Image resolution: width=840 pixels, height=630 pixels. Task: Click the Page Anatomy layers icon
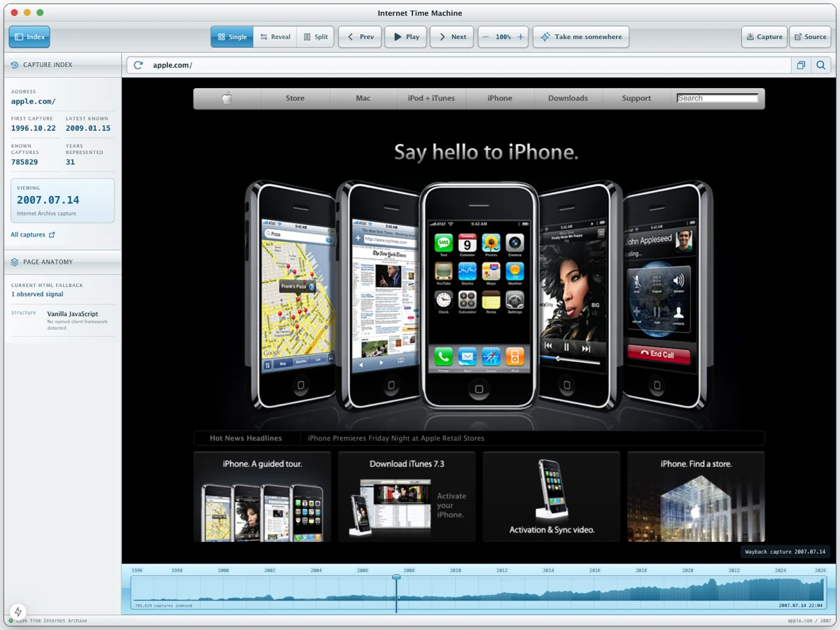click(x=15, y=262)
